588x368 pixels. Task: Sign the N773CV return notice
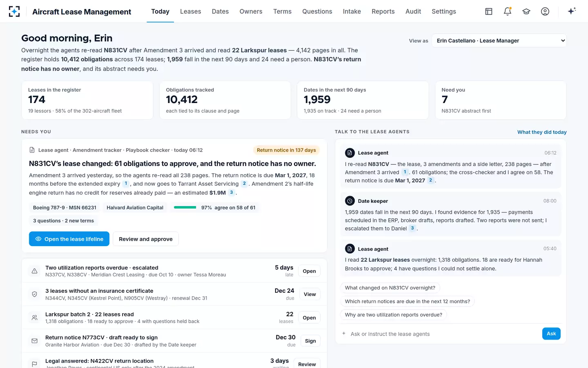click(310, 341)
